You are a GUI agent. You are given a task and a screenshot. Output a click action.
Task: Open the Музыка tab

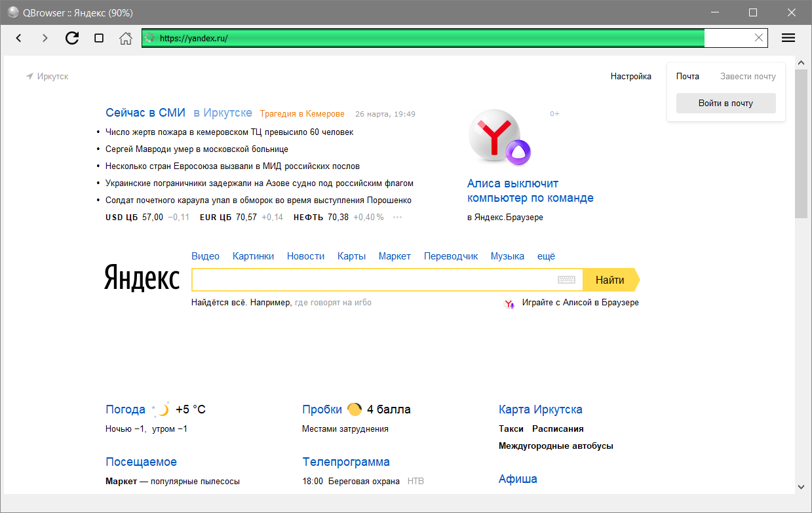click(x=507, y=256)
